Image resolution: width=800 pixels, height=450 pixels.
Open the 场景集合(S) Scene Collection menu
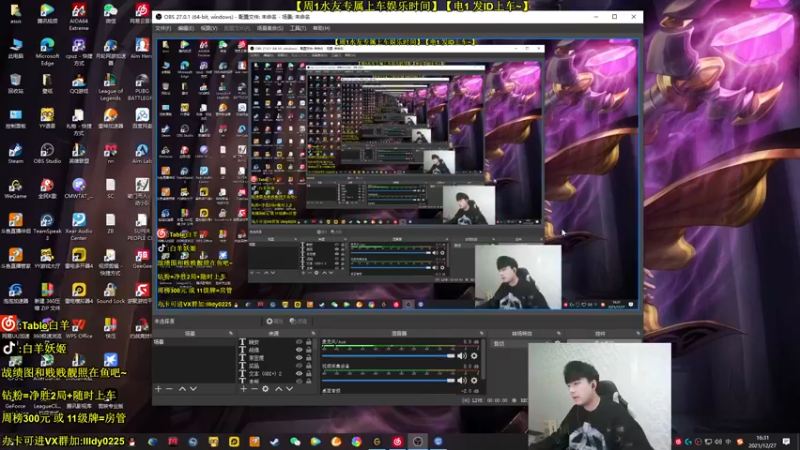270,28
